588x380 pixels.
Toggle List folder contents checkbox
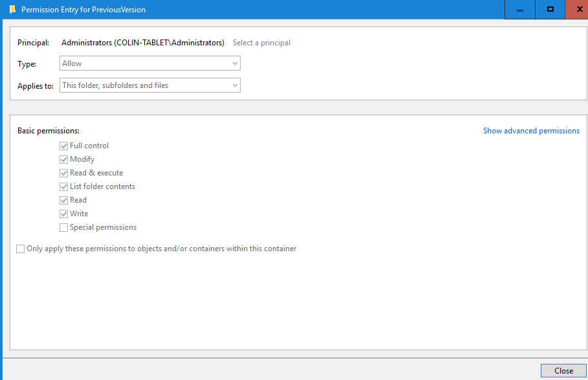pos(64,187)
